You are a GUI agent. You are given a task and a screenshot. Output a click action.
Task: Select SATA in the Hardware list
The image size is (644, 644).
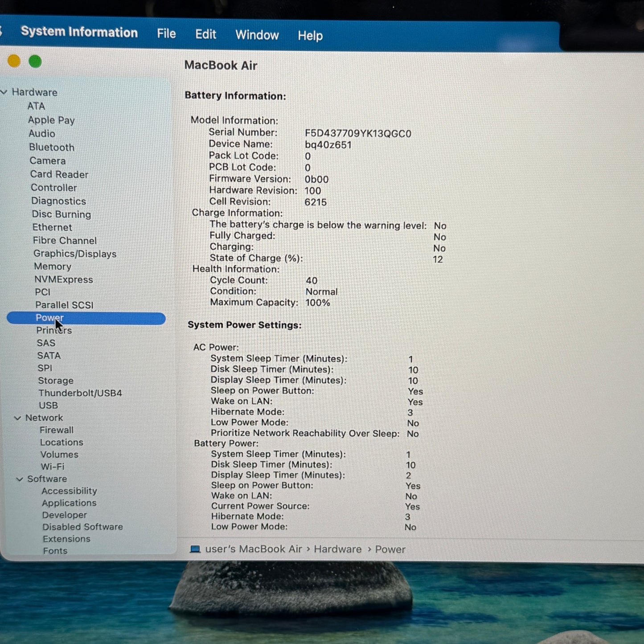coord(49,356)
